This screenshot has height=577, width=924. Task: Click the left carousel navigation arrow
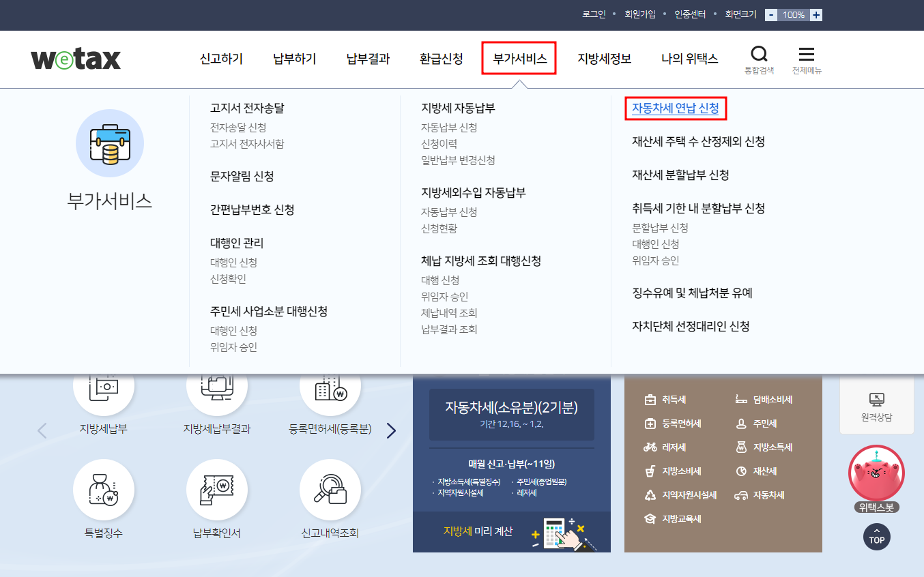click(x=42, y=430)
